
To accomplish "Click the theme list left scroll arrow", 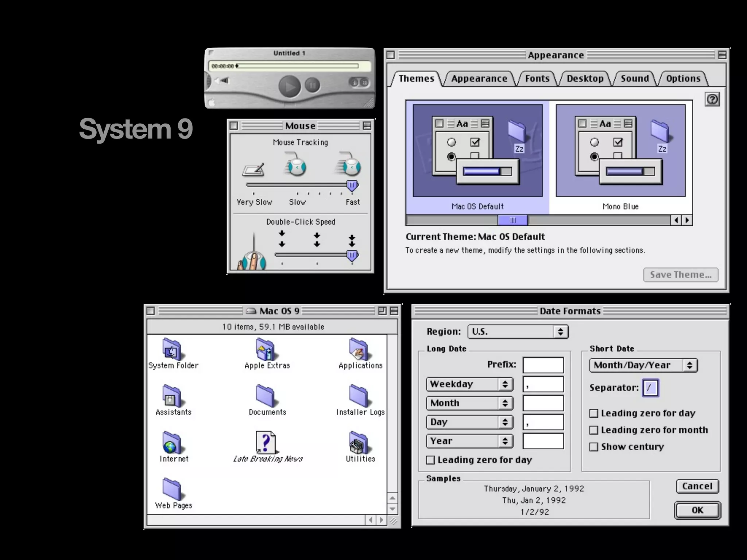I will pyautogui.click(x=676, y=220).
